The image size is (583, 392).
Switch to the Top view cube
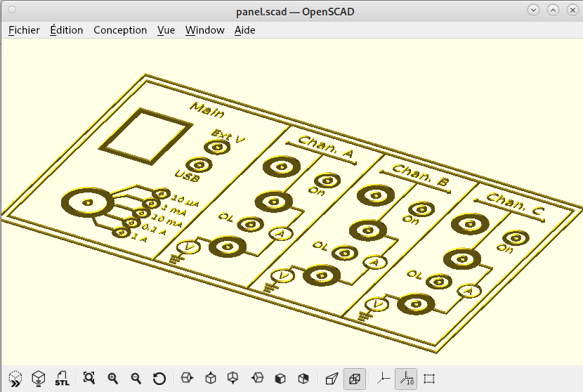tap(211, 378)
